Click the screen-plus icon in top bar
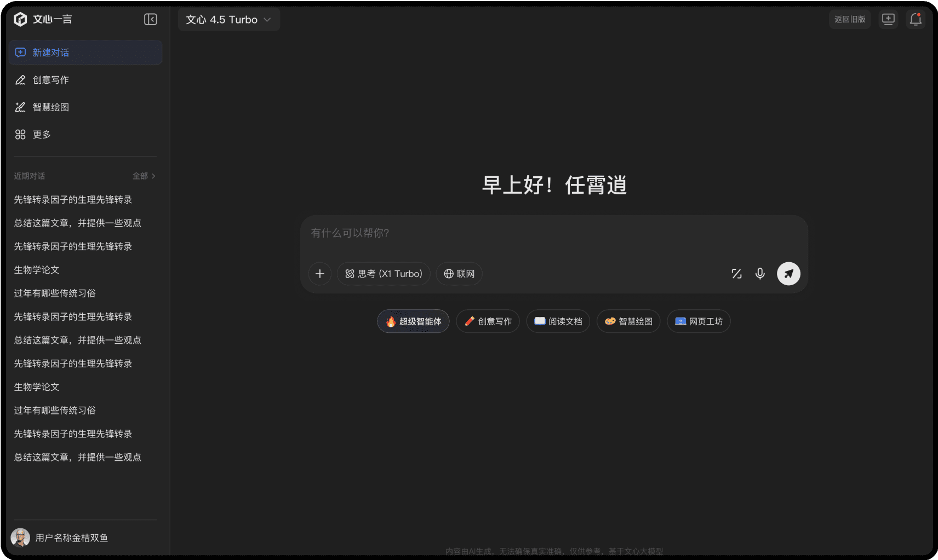Viewport: 938px width, 560px height. coord(888,19)
